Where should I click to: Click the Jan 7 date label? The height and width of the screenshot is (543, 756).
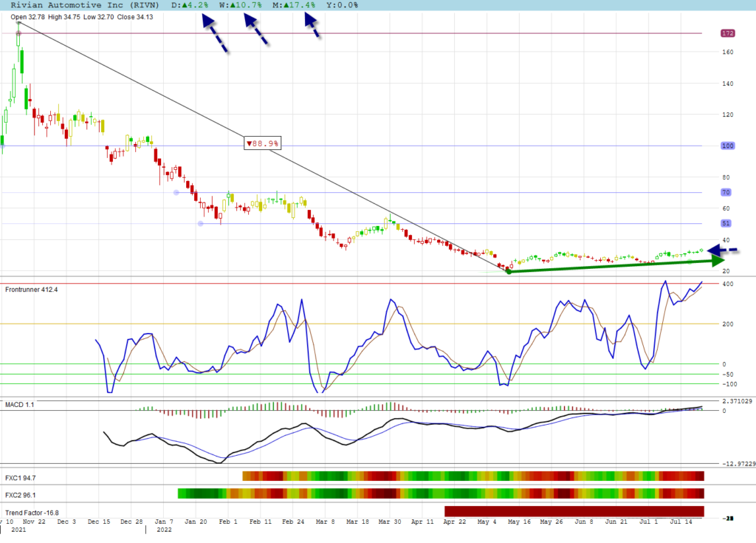point(165,522)
